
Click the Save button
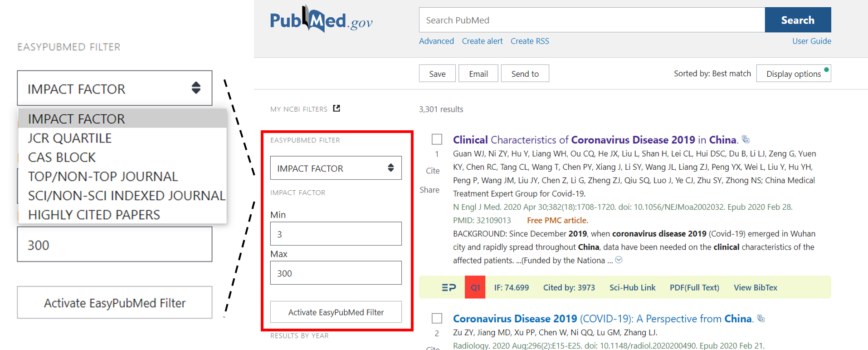click(x=437, y=74)
